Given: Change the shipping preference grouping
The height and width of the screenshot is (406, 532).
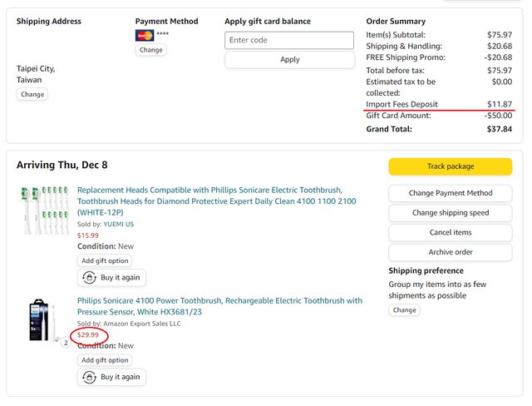Looking at the screenshot, I should click(x=404, y=310).
